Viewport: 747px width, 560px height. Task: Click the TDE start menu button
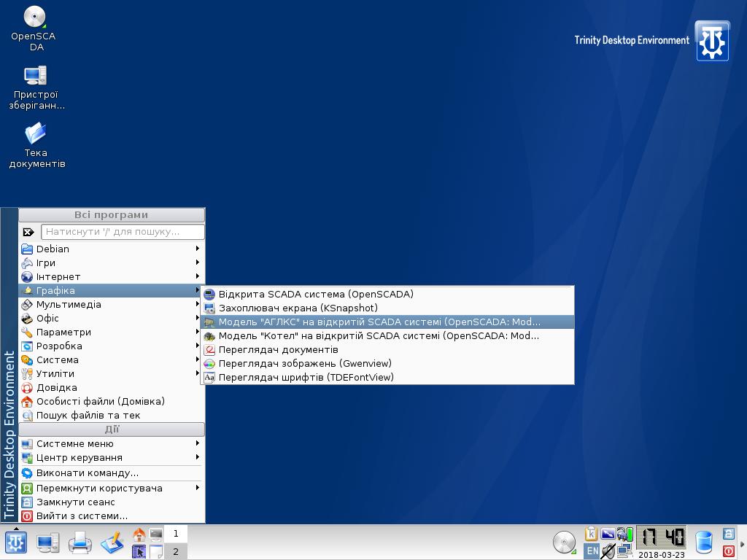point(16,542)
